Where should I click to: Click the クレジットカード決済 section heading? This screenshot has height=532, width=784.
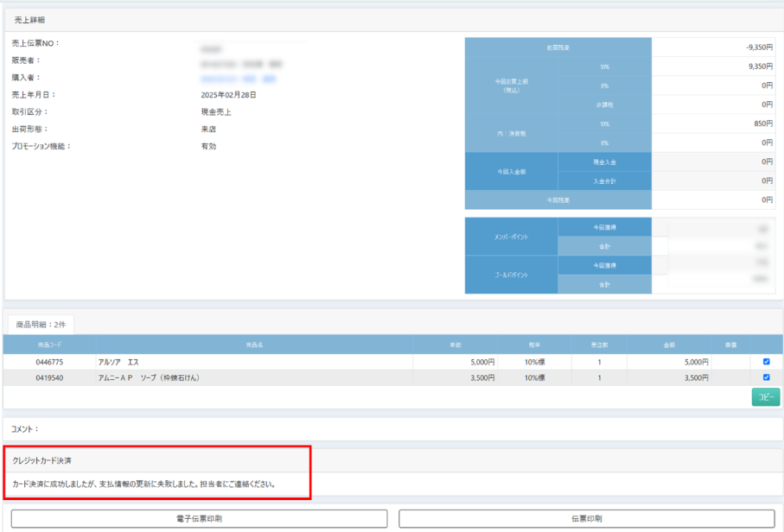coord(41,460)
